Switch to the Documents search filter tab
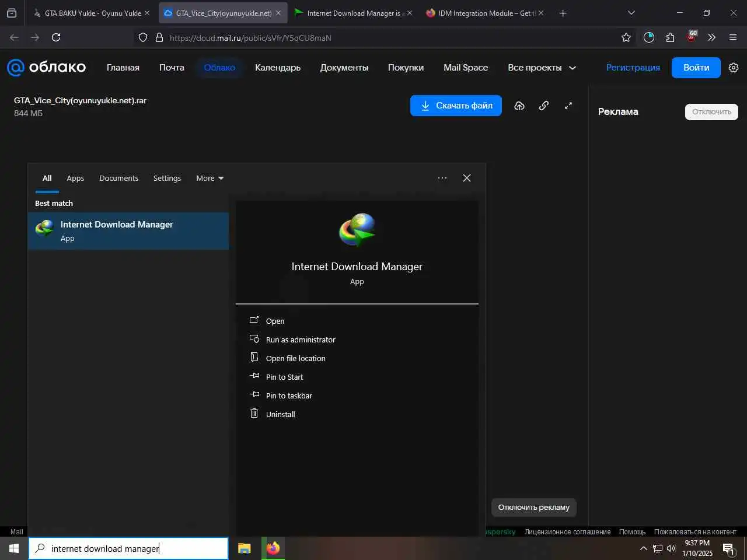Screen dimensions: 747x560 coord(118,178)
